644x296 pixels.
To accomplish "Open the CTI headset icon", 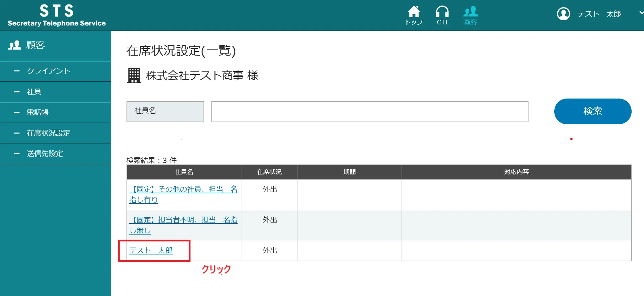I will click(x=442, y=12).
